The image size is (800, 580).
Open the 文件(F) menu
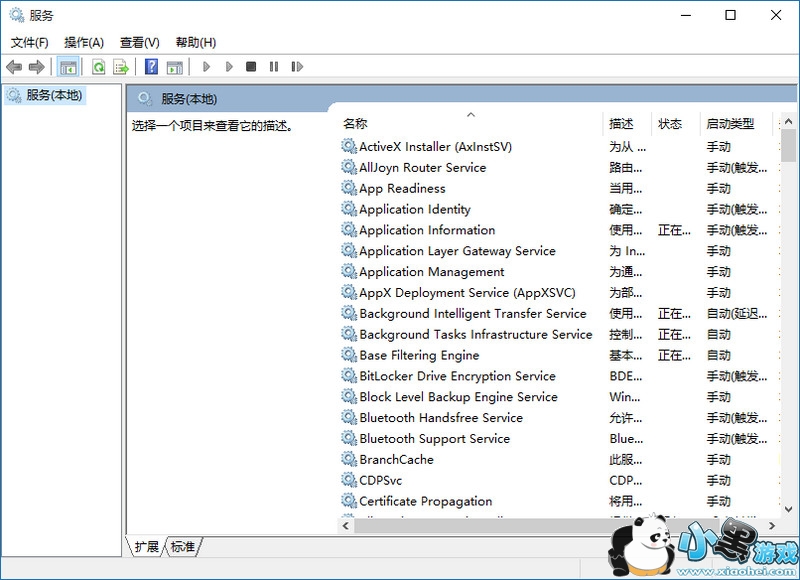(30, 42)
